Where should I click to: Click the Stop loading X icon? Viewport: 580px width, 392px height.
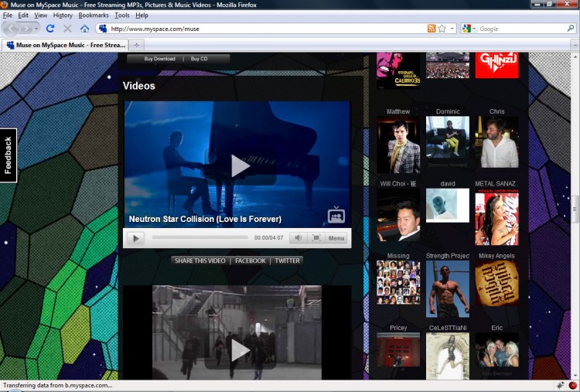67,29
